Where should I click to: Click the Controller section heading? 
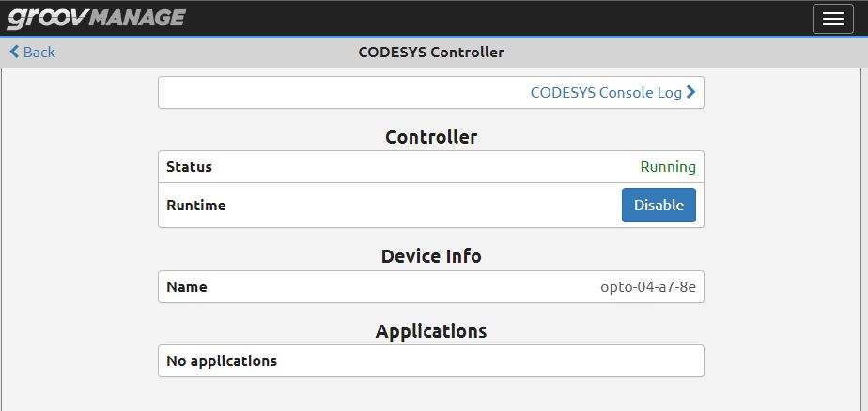(x=431, y=137)
